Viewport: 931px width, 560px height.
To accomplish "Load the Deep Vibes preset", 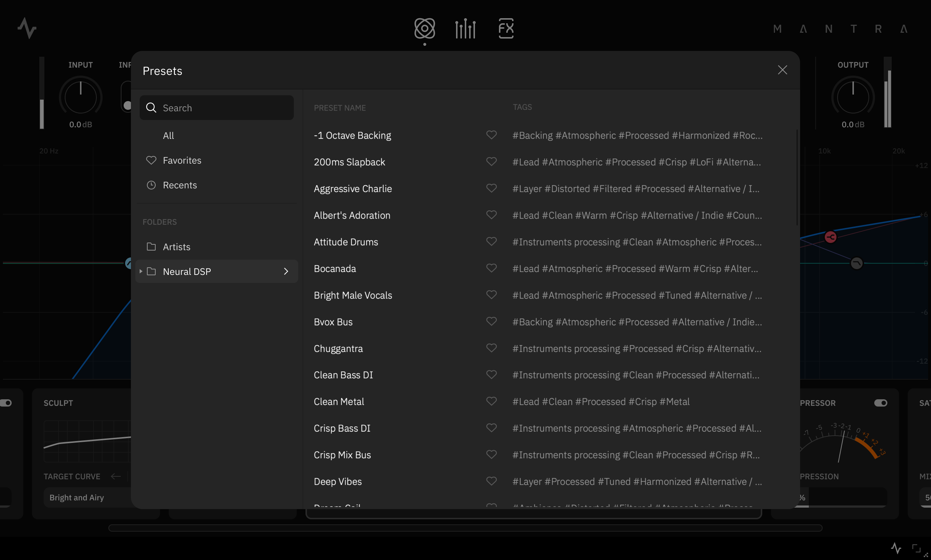I will tap(338, 481).
